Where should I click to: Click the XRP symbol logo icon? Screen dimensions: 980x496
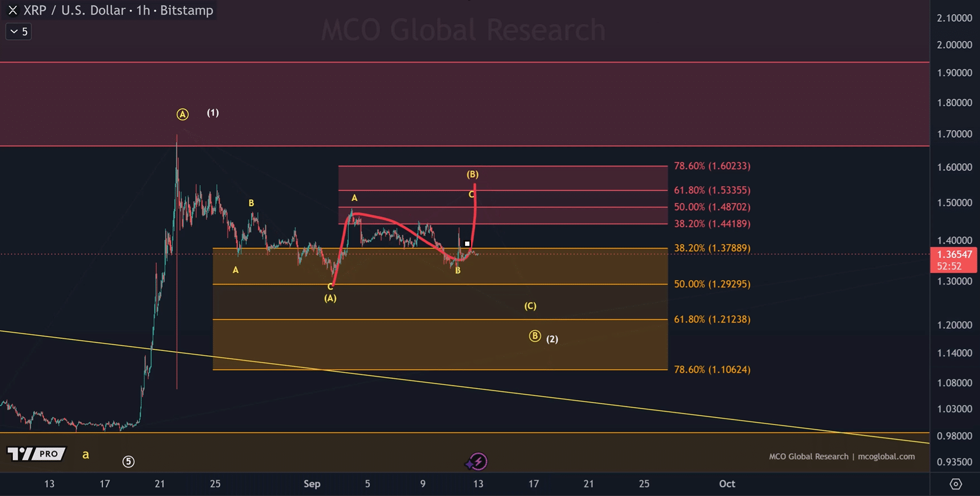pos(13,10)
